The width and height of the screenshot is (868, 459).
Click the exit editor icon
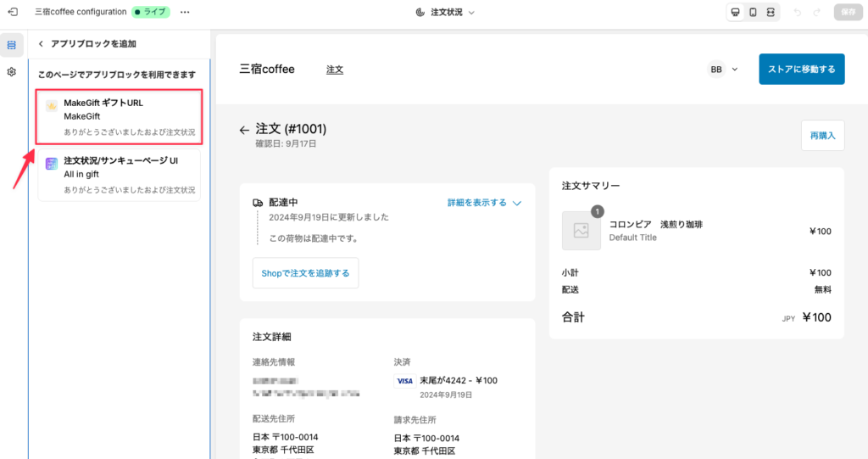click(13, 12)
